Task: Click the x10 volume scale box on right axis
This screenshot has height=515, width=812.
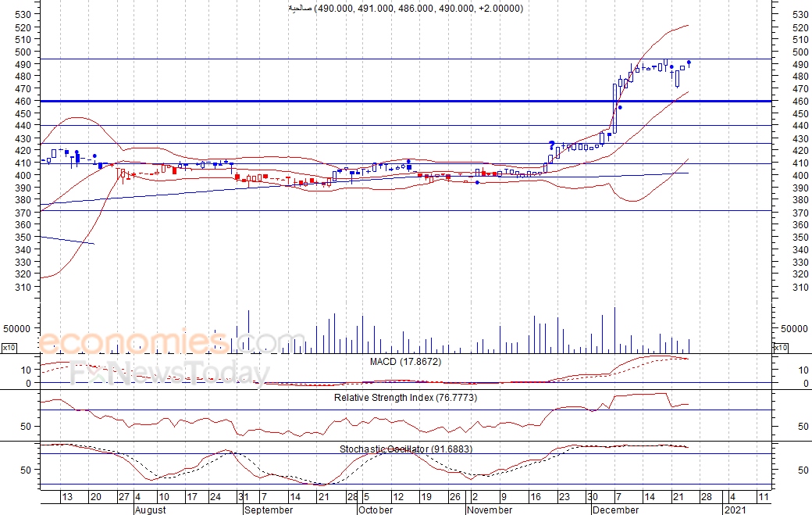Action: point(781,348)
